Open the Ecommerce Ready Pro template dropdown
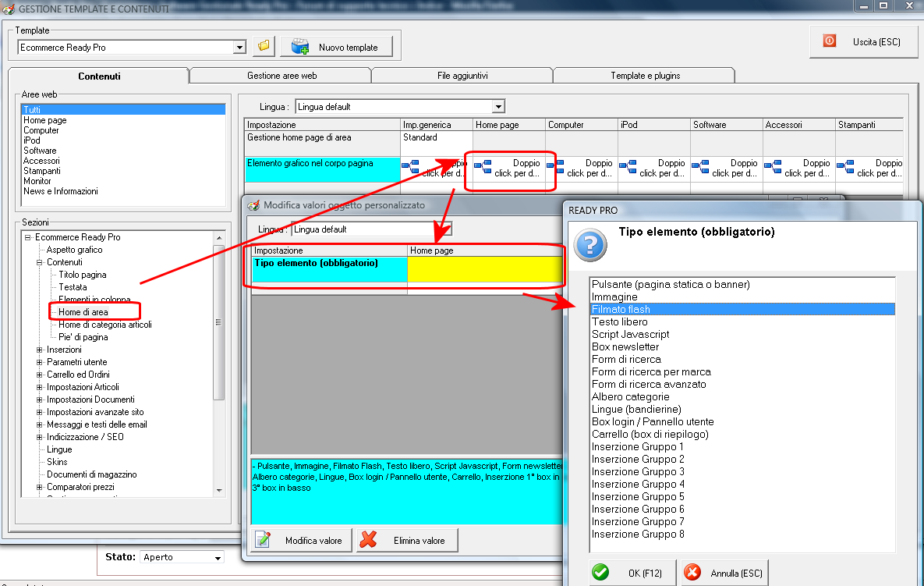The width and height of the screenshot is (924, 586). [239, 48]
